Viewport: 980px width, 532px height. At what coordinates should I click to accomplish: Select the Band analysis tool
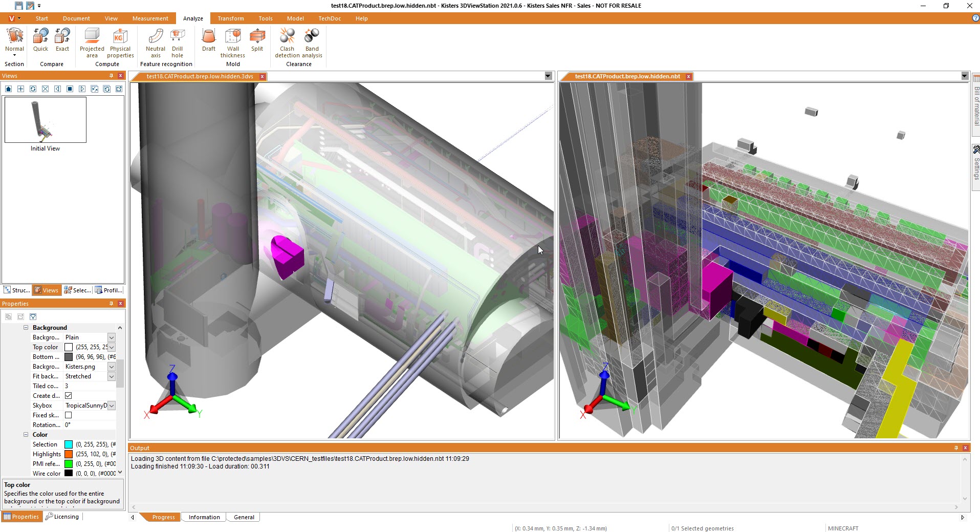[x=312, y=42]
